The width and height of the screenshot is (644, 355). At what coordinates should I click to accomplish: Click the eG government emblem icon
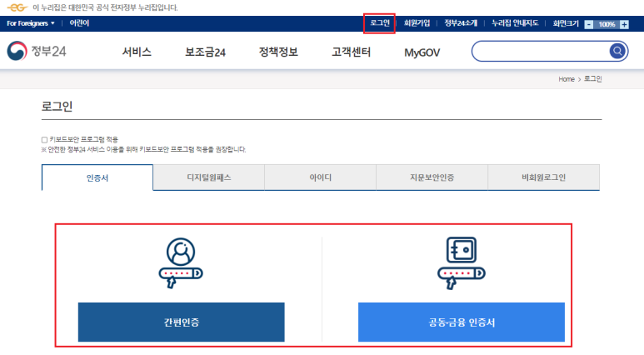[17, 7]
